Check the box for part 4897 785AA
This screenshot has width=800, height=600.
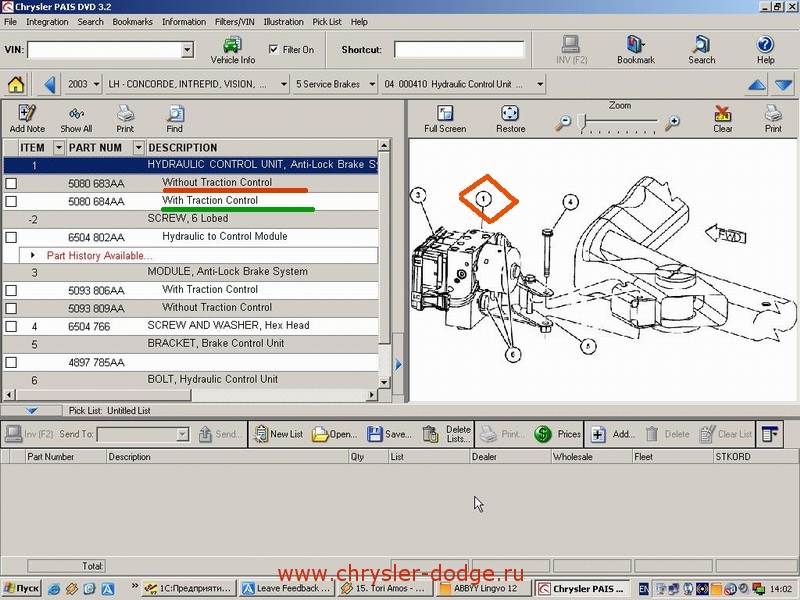click(11, 362)
